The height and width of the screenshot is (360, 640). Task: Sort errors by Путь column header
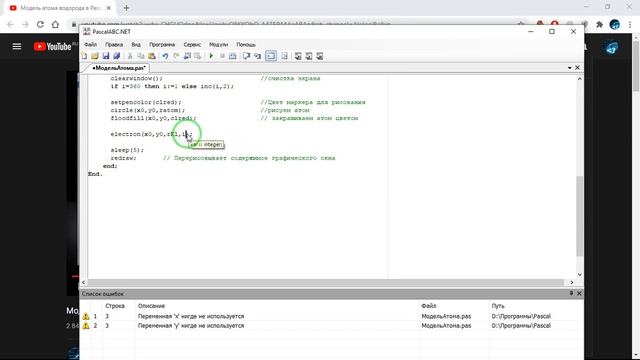click(x=498, y=306)
